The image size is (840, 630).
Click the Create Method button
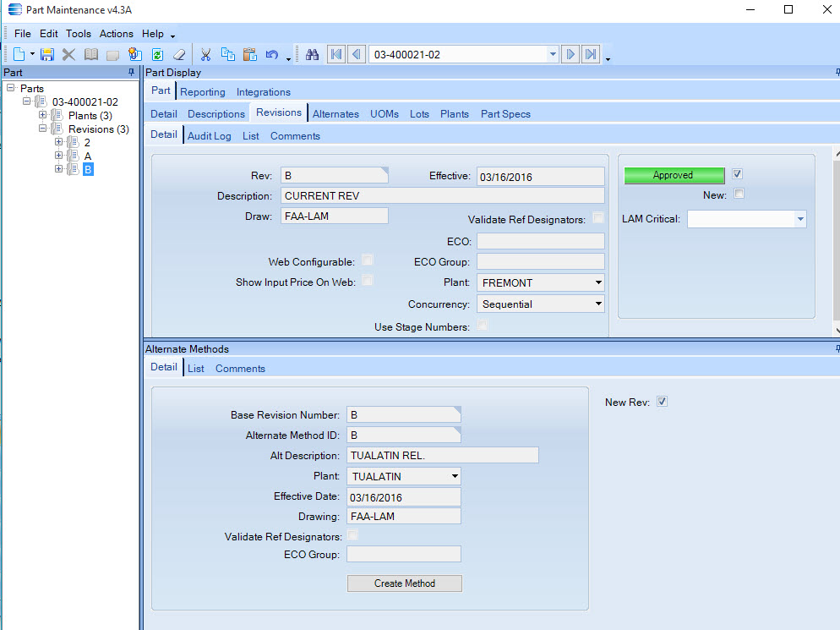[x=404, y=583]
